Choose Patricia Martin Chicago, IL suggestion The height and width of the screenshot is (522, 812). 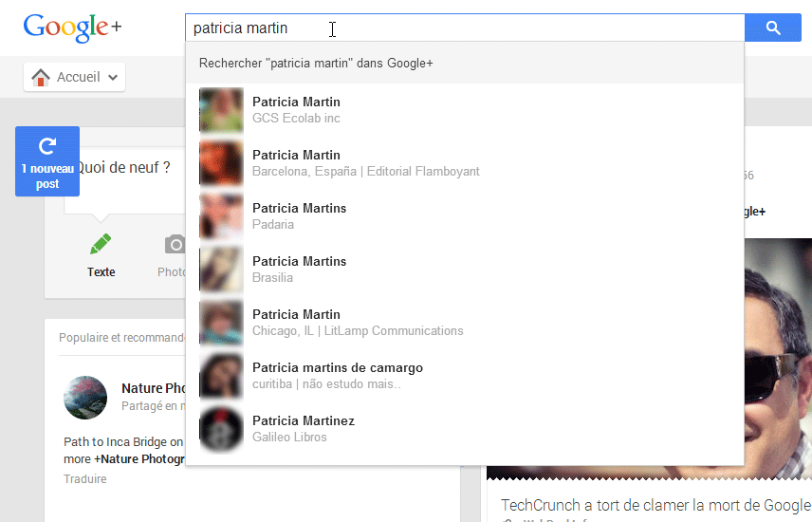coord(465,323)
